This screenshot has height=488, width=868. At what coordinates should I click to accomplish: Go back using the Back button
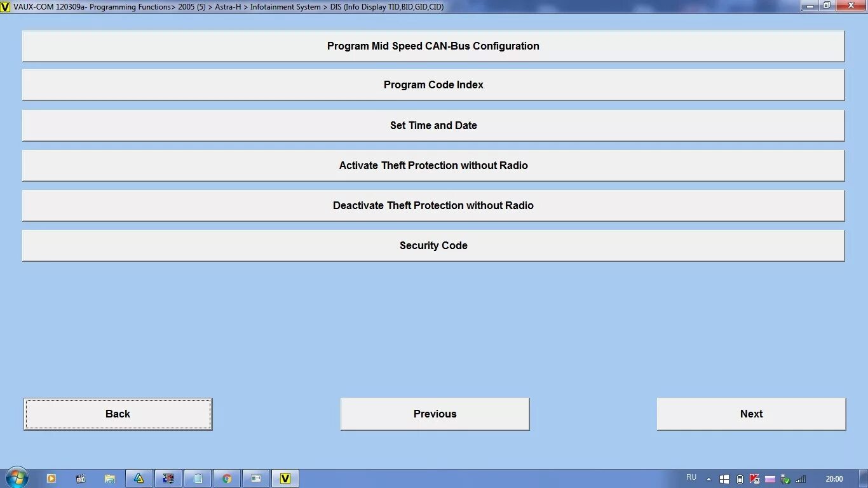point(118,414)
